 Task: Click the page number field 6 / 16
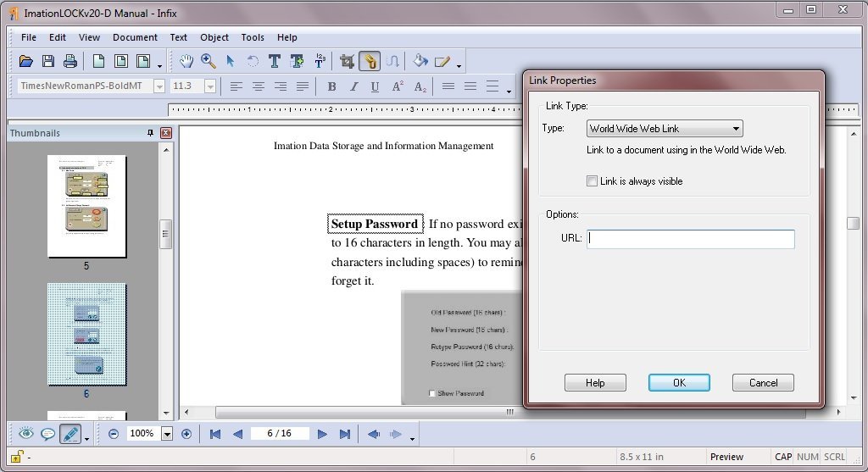click(279, 433)
